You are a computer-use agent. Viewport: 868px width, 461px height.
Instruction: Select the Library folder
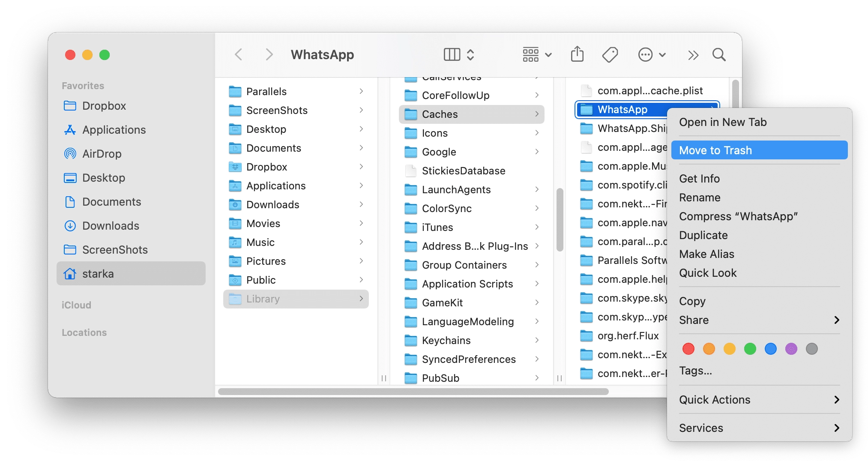(296, 299)
